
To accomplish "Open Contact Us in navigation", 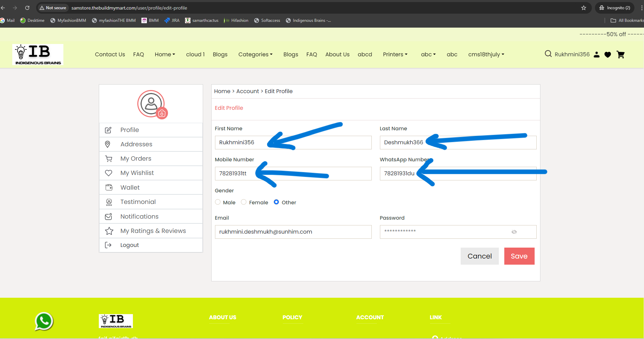I will (110, 54).
